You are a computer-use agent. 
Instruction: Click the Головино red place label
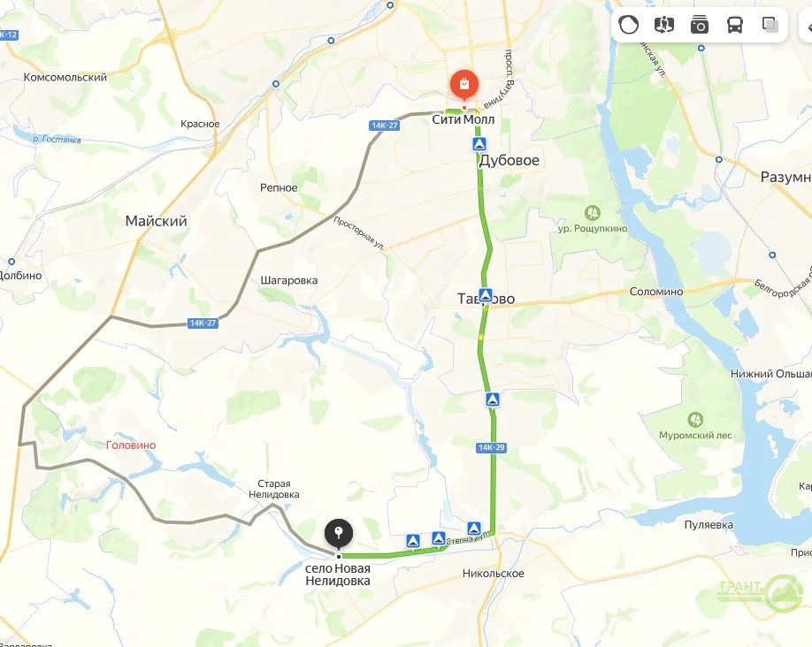click(131, 445)
